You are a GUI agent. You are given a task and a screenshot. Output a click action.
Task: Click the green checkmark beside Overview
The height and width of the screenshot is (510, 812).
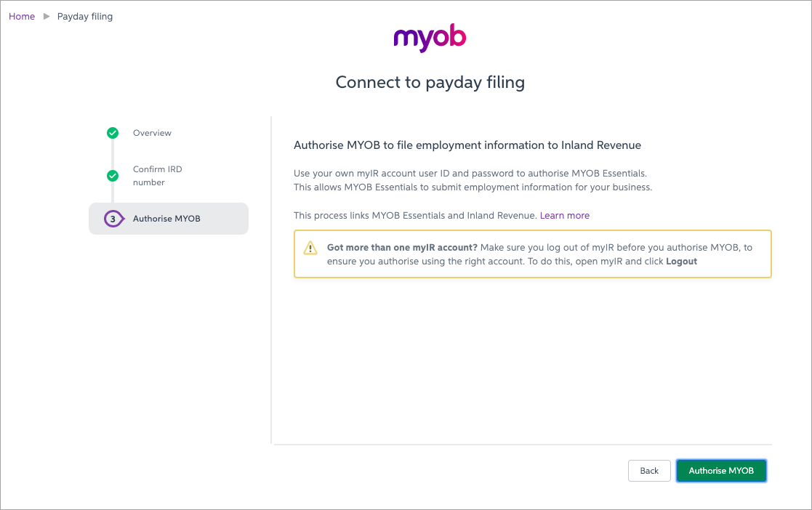pyautogui.click(x=113, y=133)
